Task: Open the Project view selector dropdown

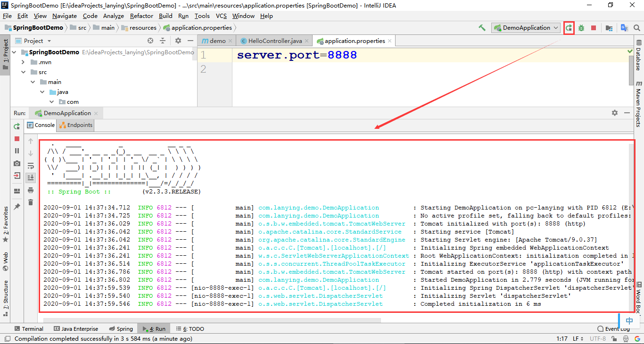Action: [33, 41]
